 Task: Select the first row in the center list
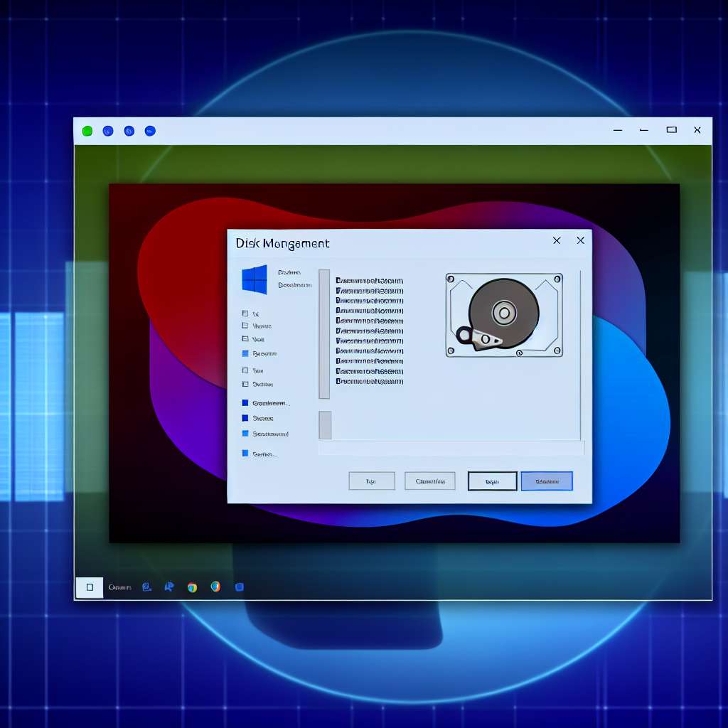pyautogui.click(x=369, y=281)
